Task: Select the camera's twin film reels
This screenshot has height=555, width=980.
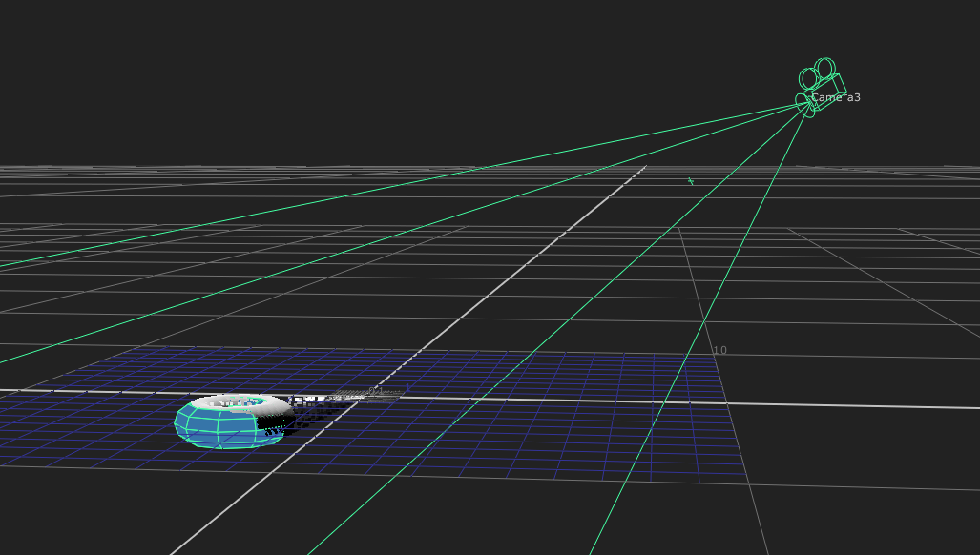Action: coord(818,73)
